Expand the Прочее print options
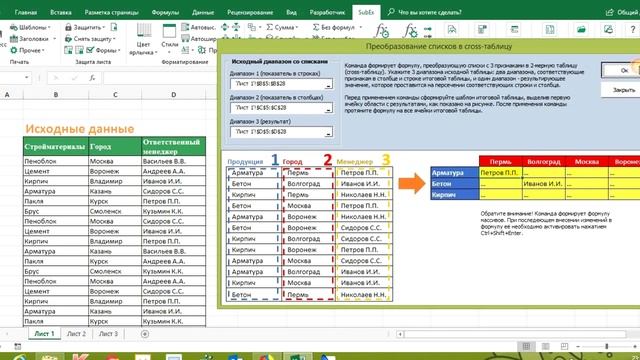Viewport: 640px width, 360px height. tap(27, 50)
